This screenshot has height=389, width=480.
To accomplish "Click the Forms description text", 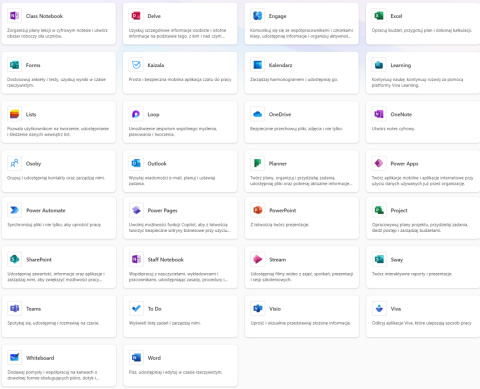I will 56,82.
